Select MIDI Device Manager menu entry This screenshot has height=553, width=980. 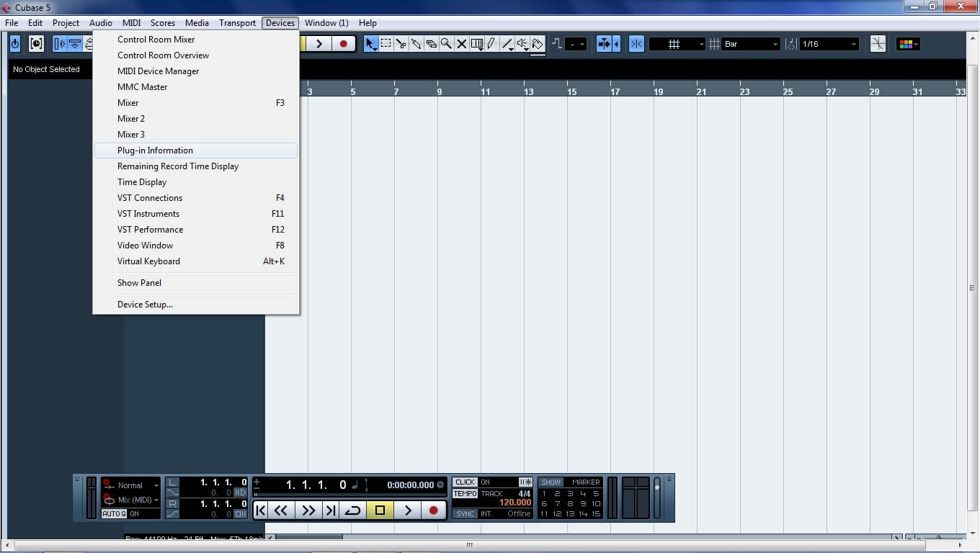[x=196, y=71]
